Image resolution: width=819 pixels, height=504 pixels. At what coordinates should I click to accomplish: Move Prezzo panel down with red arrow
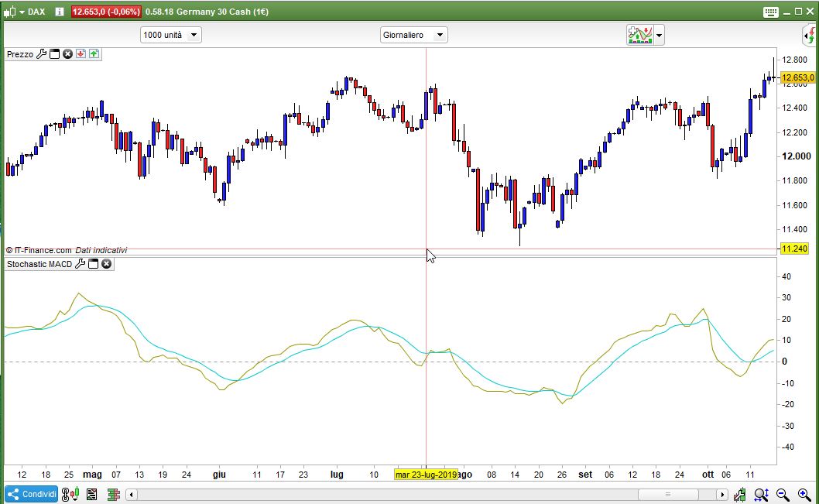[81, 53]
